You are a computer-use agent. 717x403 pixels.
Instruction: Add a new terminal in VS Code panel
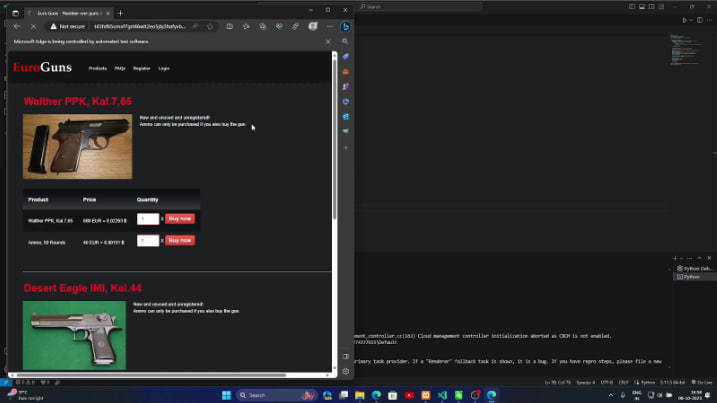(x=675, y=258)
